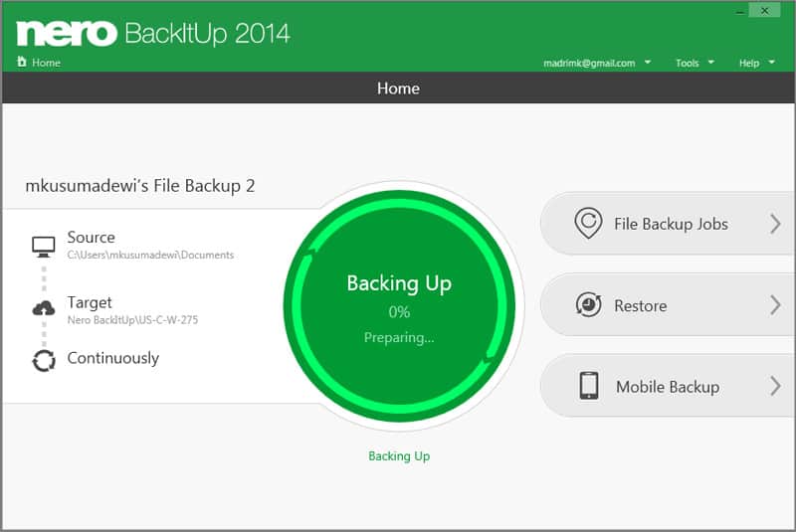This screenshot has height=532, width=796.
Task: Open the Mobile Backup button
Action: [x=667, y=387]
